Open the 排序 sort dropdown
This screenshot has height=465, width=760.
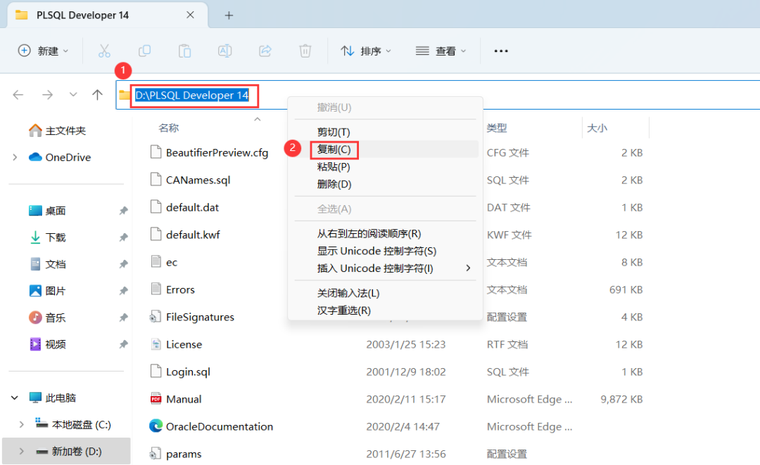[x=366, y=51]
